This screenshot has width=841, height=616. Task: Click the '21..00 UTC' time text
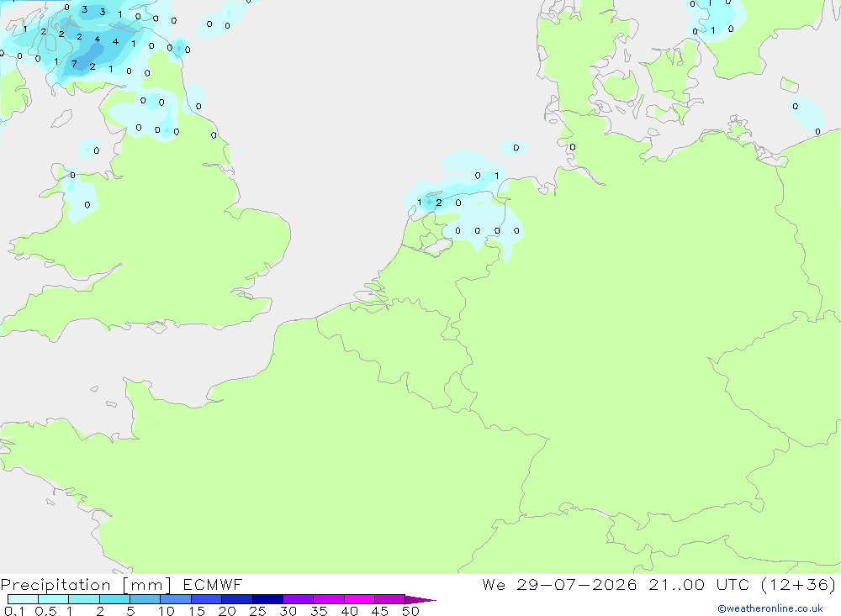(698, 585)
